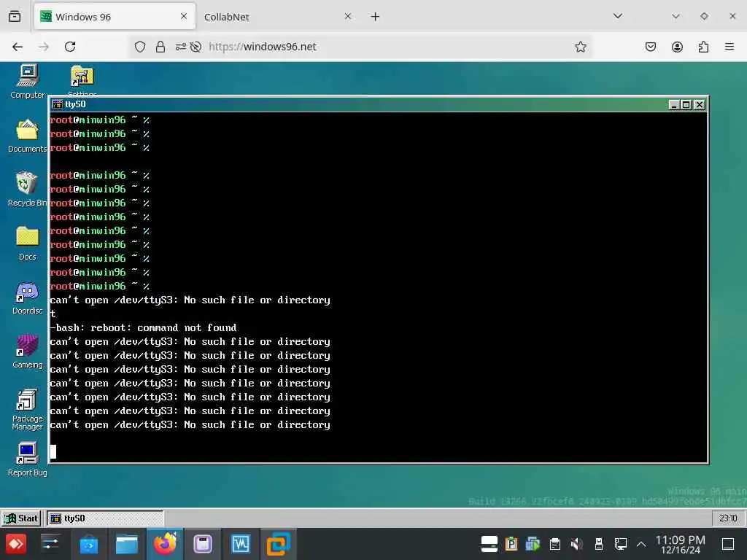Open the system monitor app in host taskbar

point(241,544)
